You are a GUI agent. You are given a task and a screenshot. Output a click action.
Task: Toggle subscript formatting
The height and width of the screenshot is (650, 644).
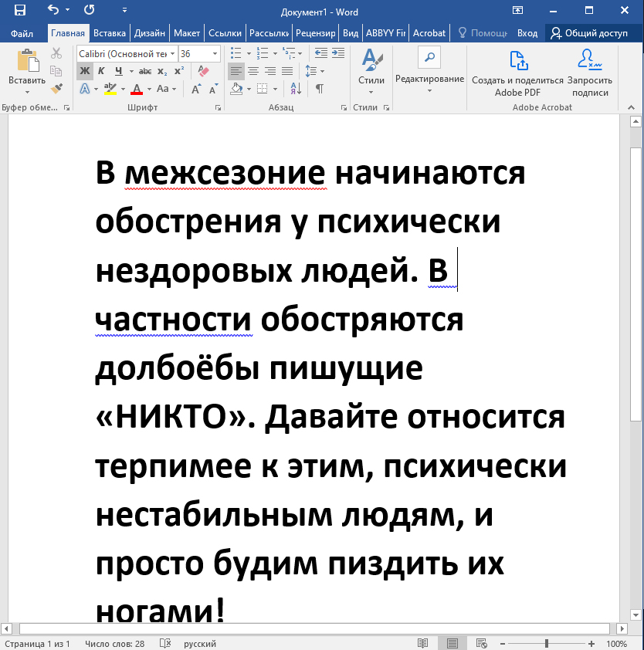point(162,71)
